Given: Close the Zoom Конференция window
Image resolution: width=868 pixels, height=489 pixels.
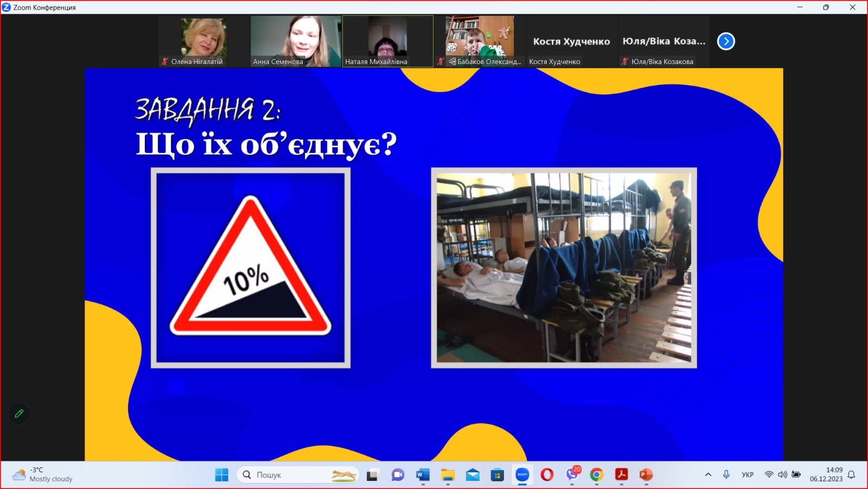Looking at the screenshot, I should 852,7.
